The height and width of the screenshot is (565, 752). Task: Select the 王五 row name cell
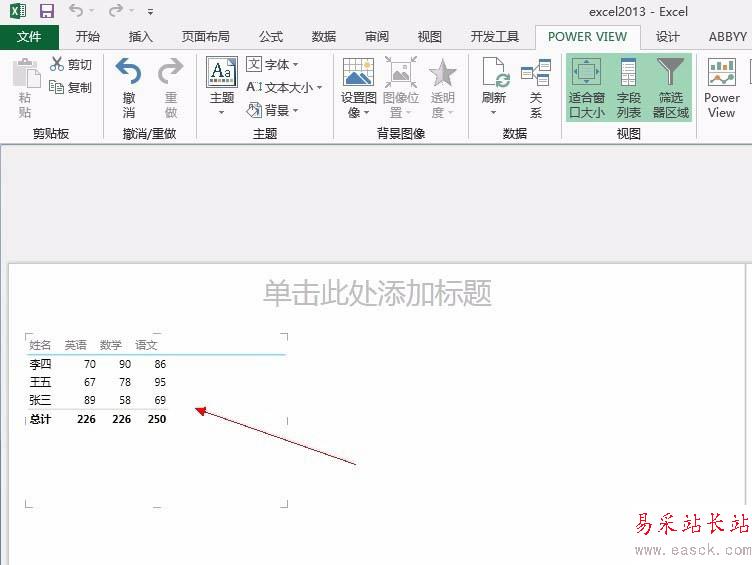pos(40,382)
